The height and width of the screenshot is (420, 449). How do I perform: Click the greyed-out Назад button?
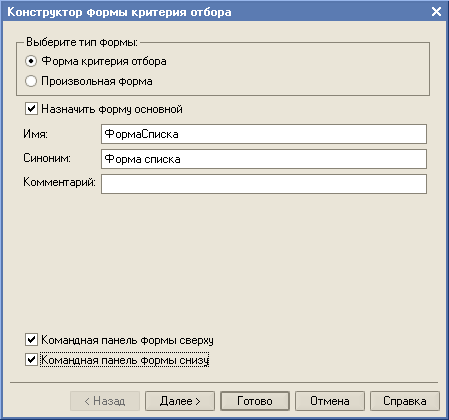(105, 401)
